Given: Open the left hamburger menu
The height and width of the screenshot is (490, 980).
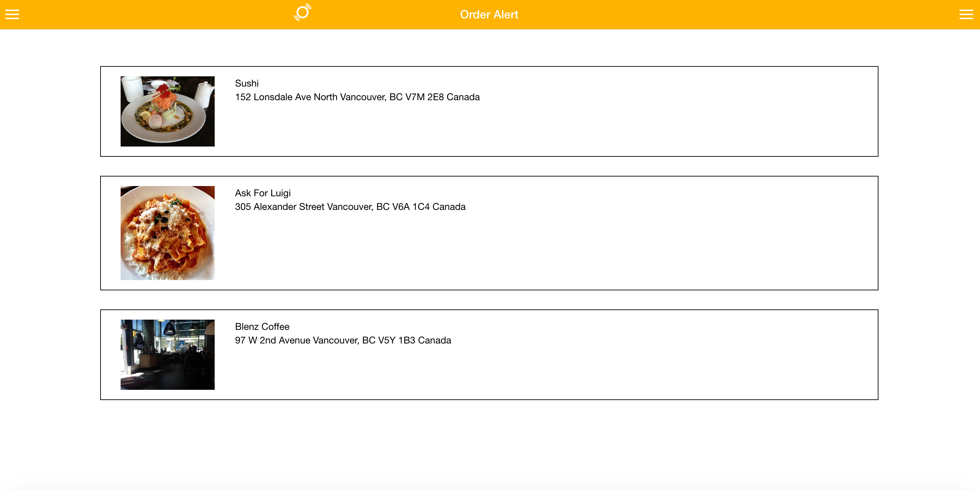Looking at the screenshot, I should tap(12, 14).
